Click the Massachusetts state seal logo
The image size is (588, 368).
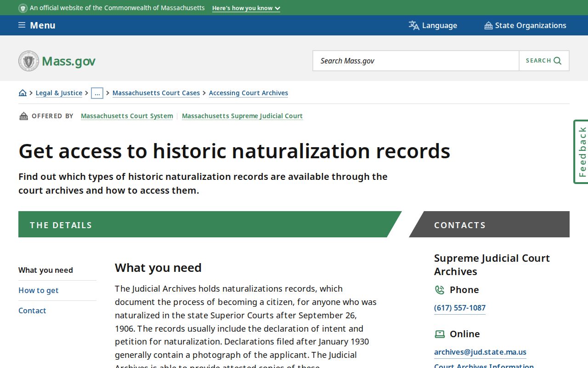(x=28, y=61)
